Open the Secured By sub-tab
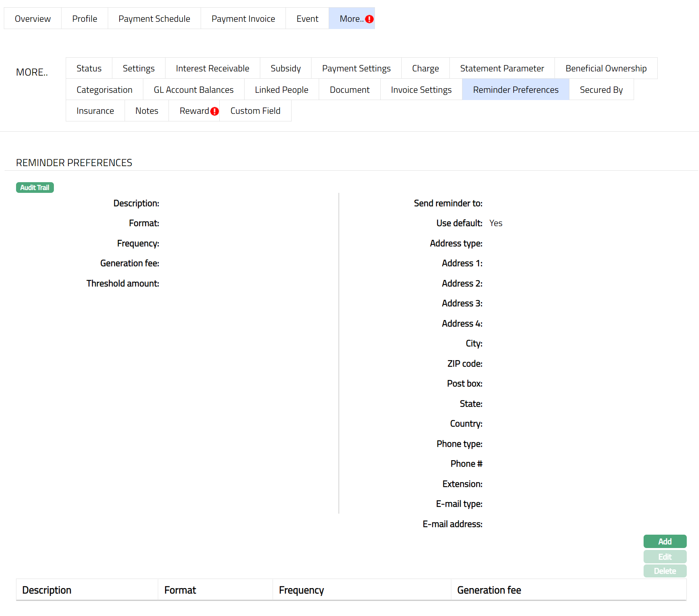Image resolution: width=699 pixels, height=616 pixels. pos(601,90)
